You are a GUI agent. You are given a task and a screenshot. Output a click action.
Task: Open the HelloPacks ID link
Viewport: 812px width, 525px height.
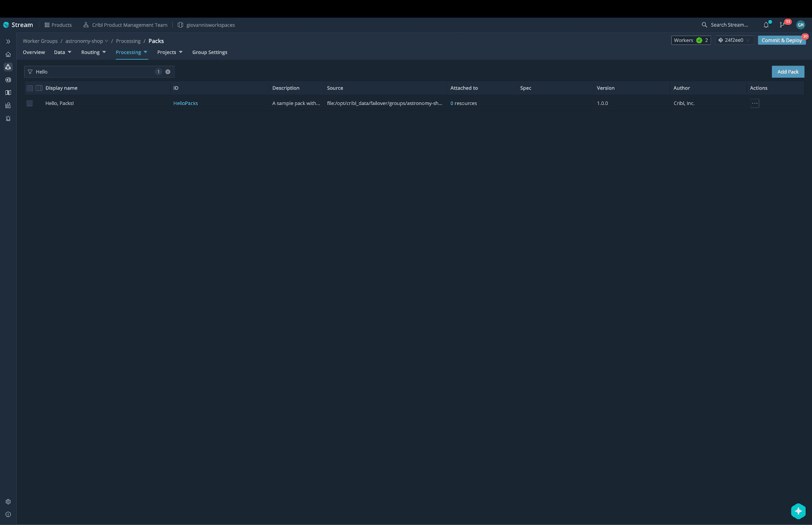coord(185,104)
